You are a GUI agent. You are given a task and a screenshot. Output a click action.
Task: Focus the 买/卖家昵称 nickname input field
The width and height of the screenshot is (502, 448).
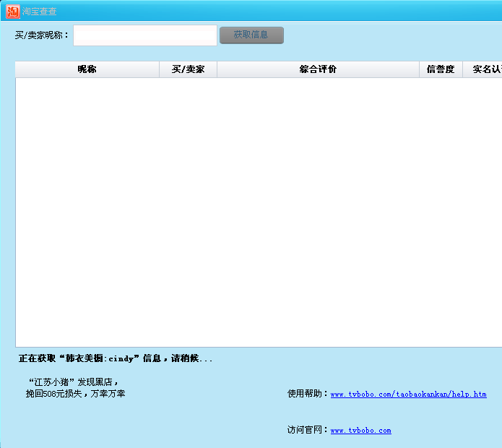pyautogui.click(x=144, y=35)
